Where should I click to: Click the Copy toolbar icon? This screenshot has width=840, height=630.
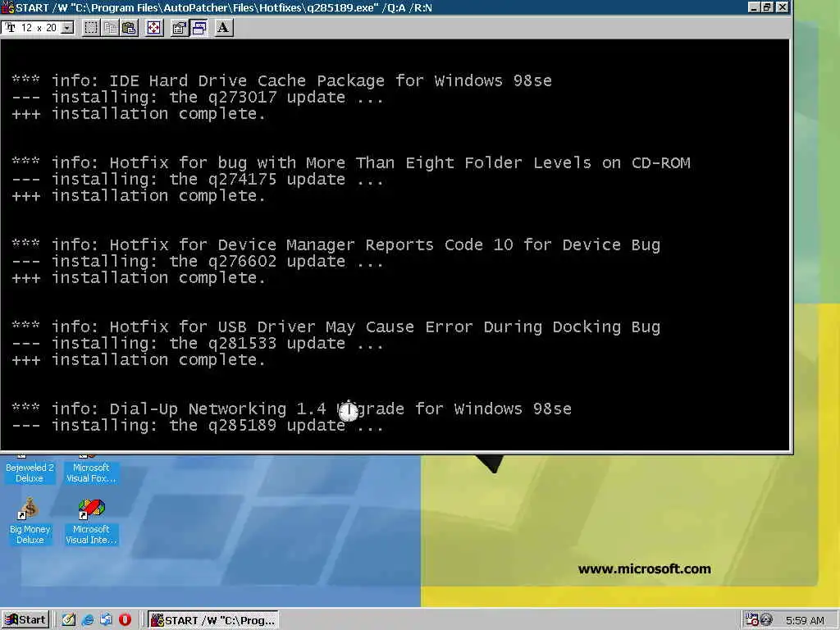coord(111,28)
